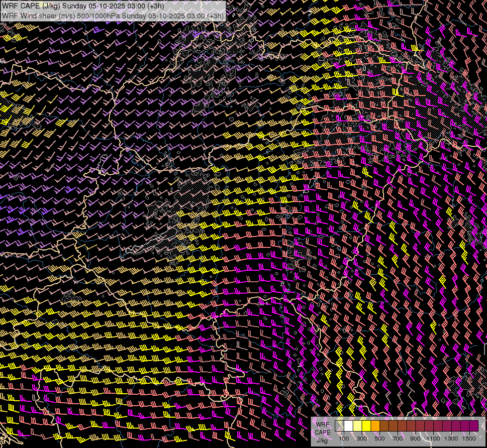Viewport: 487px width, 448px height.
Task: Click the 1300 value label in the legend
Action: tap(451, 439)
